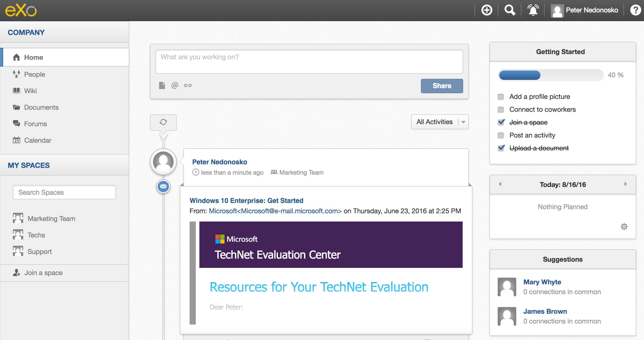Click Microsoft sender email address link

[x=275, y=211]
